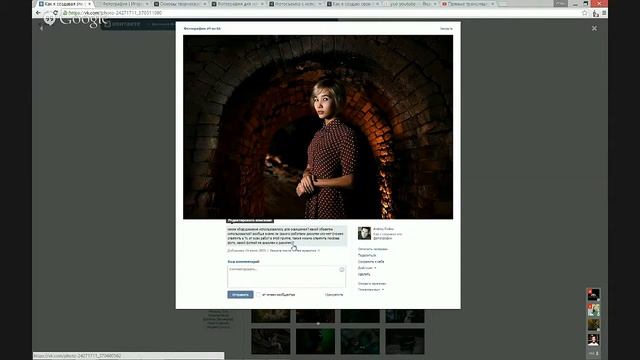Open second thumbnail in the upper background row

(315, 316)
